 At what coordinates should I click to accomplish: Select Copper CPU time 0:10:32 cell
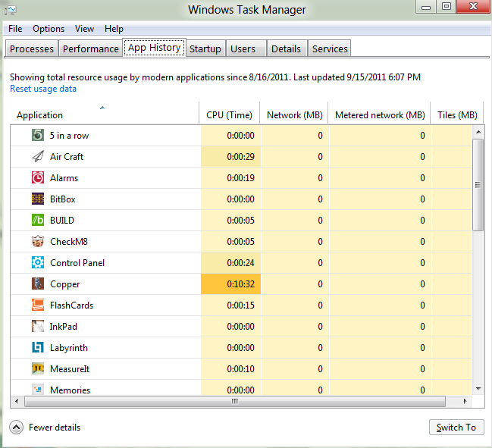coord(230,284)
